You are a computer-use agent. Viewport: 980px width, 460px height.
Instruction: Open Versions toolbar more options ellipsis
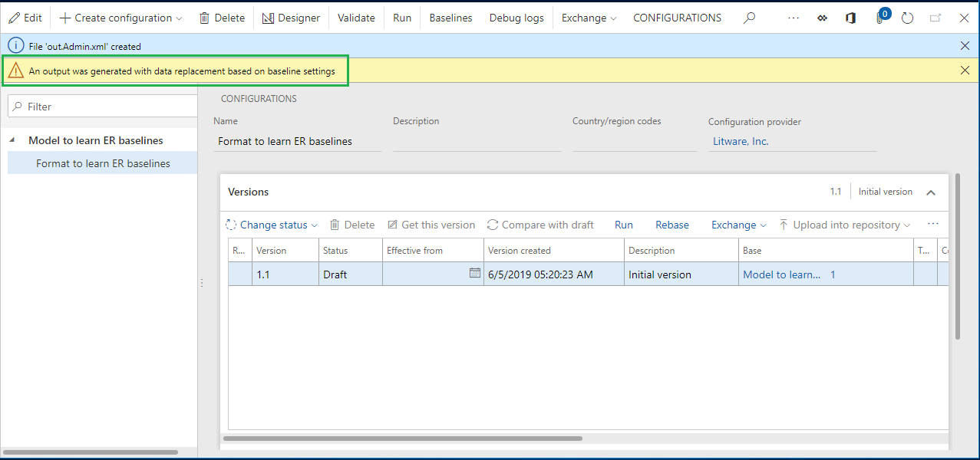point(933,225)
